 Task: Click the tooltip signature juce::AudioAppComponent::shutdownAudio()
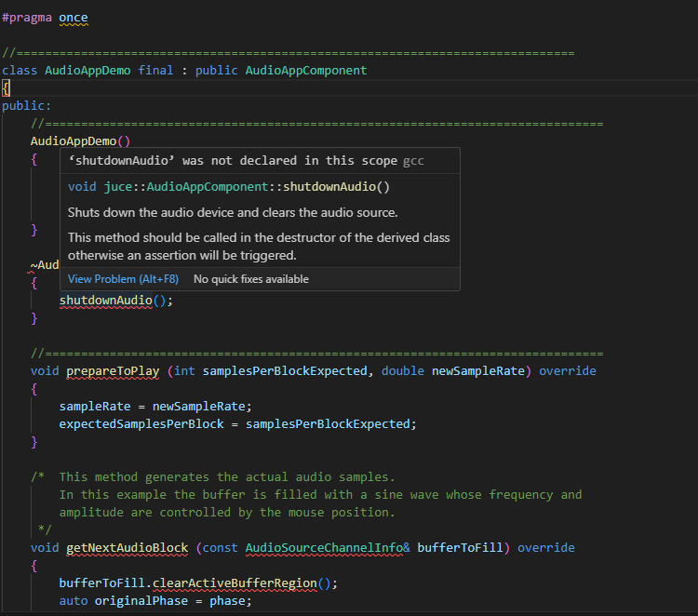pos(229,187)
